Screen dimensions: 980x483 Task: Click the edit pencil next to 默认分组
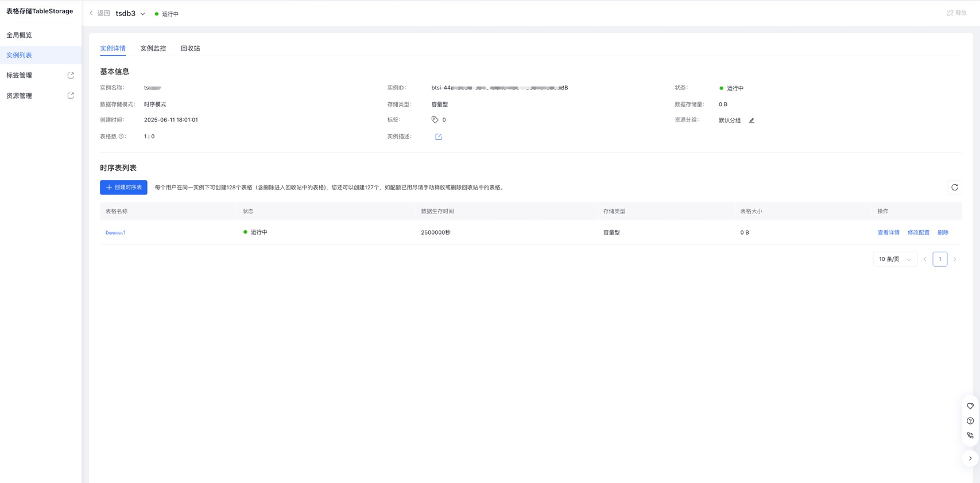tap(751, 120)
